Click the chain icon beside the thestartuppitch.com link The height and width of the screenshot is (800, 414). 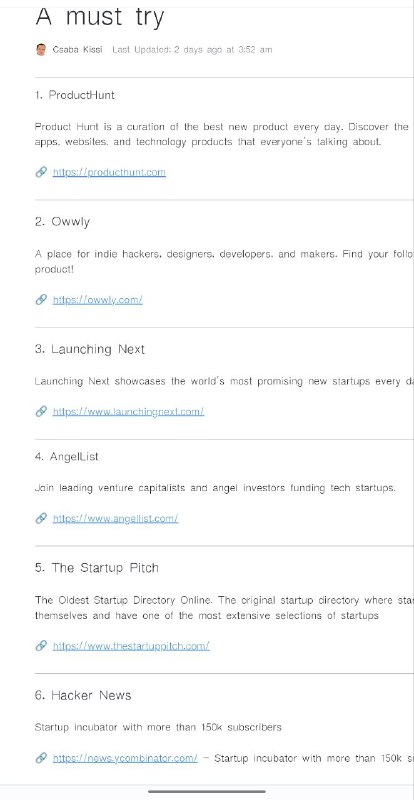pos(41,646)
